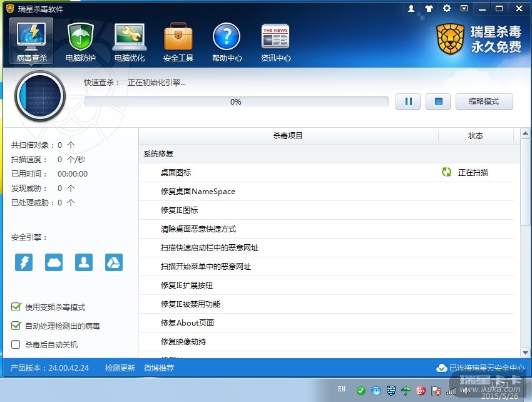This screenshot has width=532, height=402.
Task: Click the circular scan radar indicator
Action: pyautogui.click(x=40, y=96)
